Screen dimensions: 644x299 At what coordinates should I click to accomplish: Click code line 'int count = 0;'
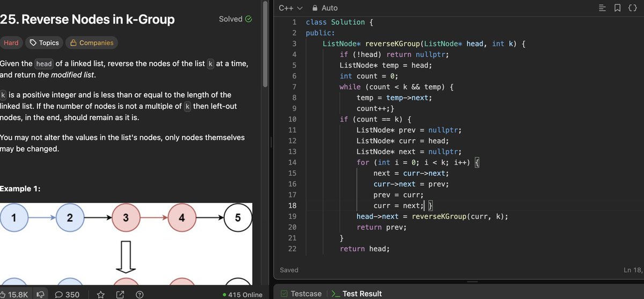[368, 76]
